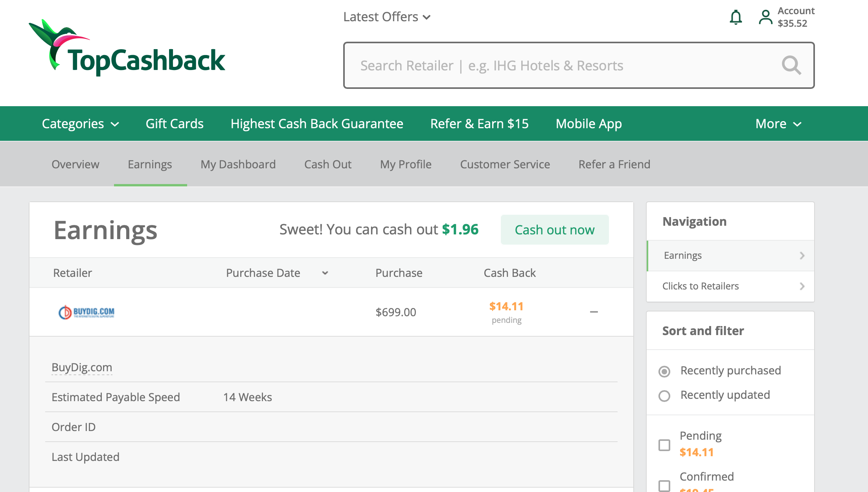Open the Customer Service tab
Screen dimensions: 868x492
[x=505, y=164]
